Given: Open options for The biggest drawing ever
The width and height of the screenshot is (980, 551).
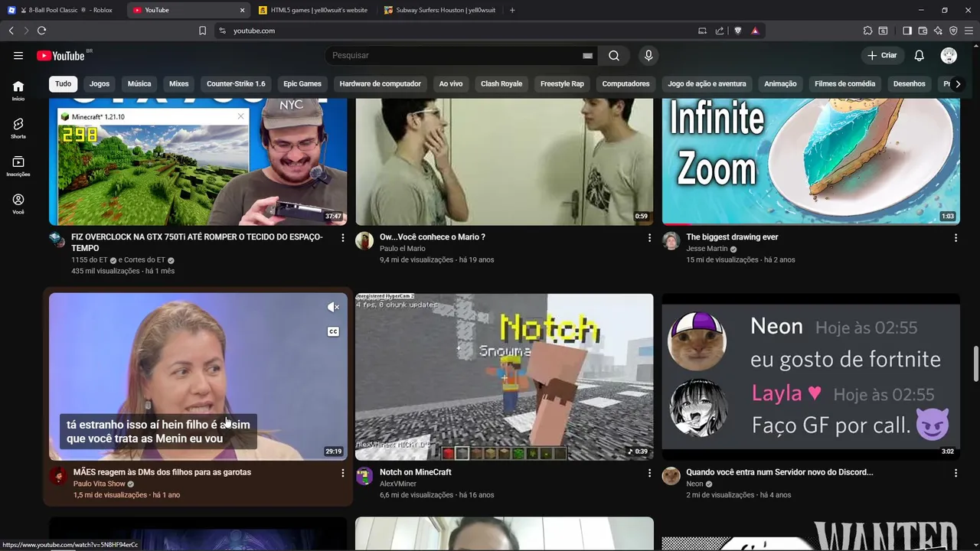Looking at the screenshot, I should tap(955, 238).
